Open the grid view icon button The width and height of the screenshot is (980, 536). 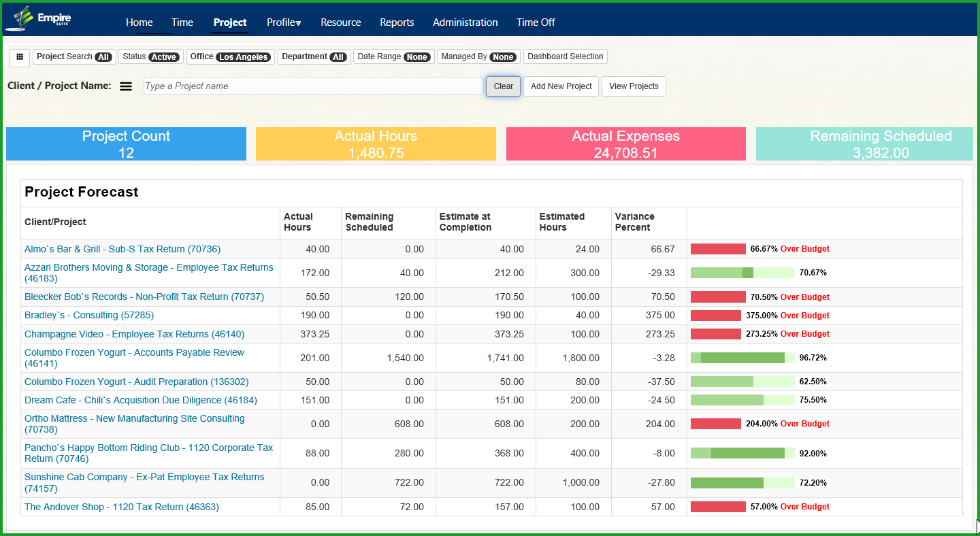[x=20, y=57]
